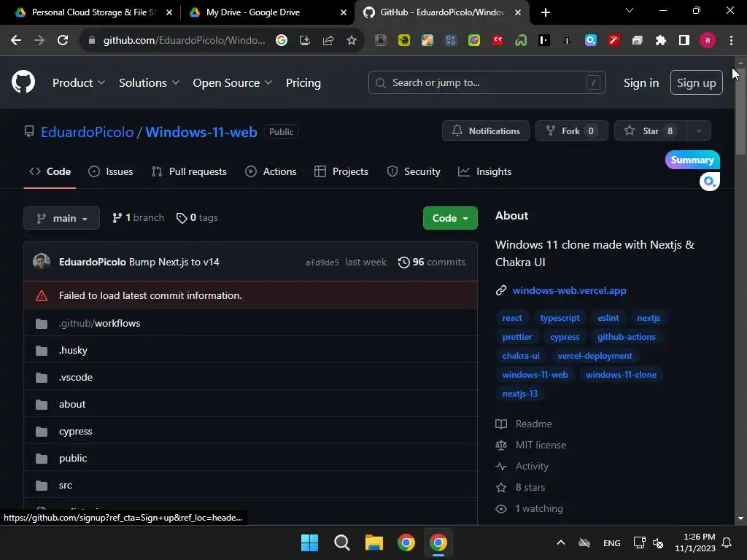The width and height of the screenshot is (747, 560).
Task: Click the tab search chevron in title bar
Action: pyautogui.click(x=630, y=10)
